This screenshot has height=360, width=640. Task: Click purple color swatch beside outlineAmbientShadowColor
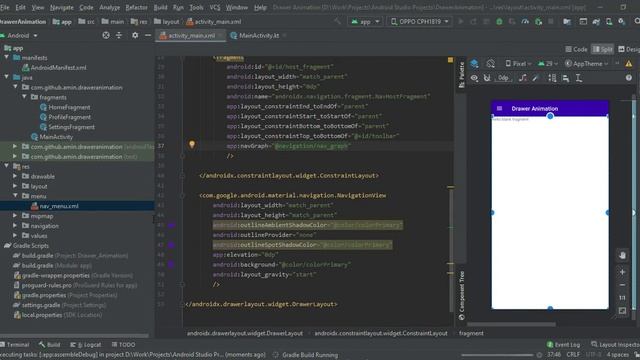pyautogui.click(x=172, y=225)
